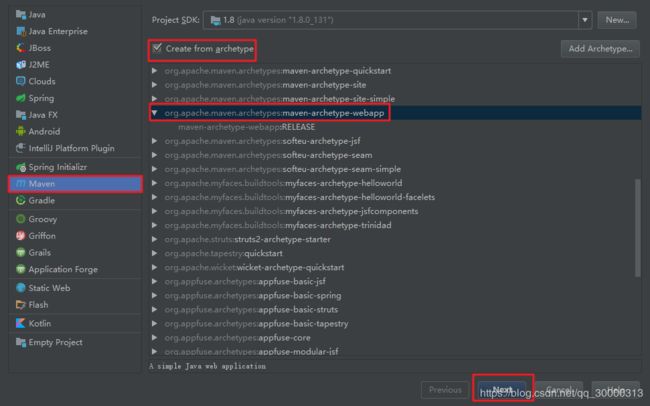Select myfaces-archetype-helloworld-facelets row
The height and width of the screenshot is (406, 650).
pyautogui.click(x=395, y=197)
